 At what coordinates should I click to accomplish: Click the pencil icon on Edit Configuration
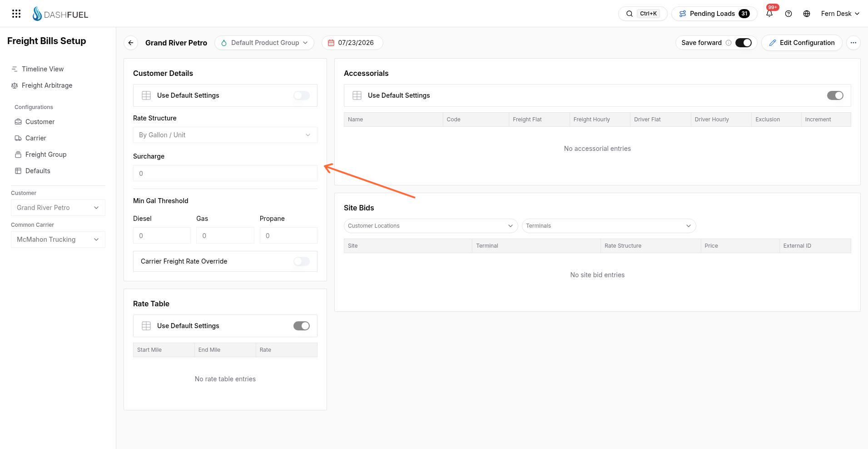click(772, 43)
